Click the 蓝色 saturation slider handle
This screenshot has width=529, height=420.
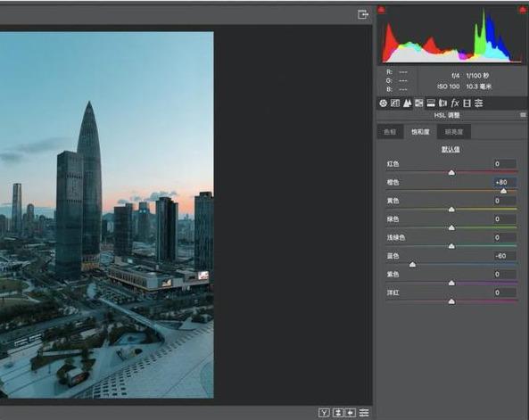(413, 265)
